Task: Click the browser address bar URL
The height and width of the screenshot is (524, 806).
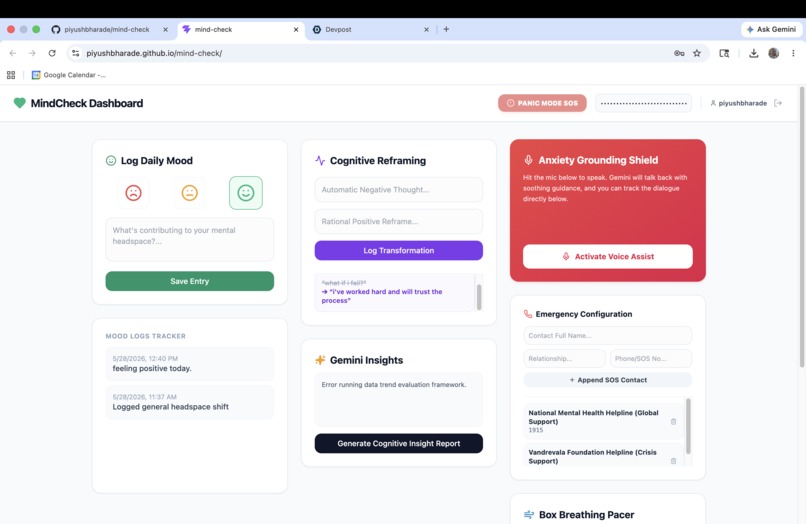Action: (x=154, y=53)
